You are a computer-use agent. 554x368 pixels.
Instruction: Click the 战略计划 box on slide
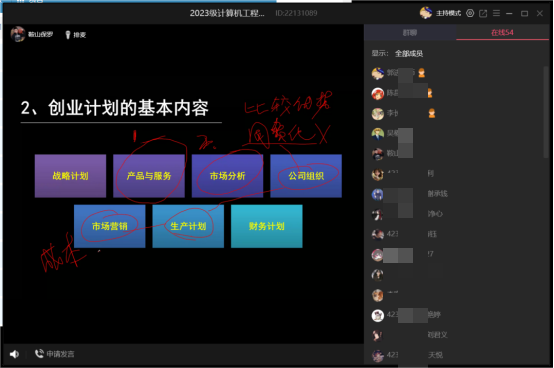click(70, 176)
